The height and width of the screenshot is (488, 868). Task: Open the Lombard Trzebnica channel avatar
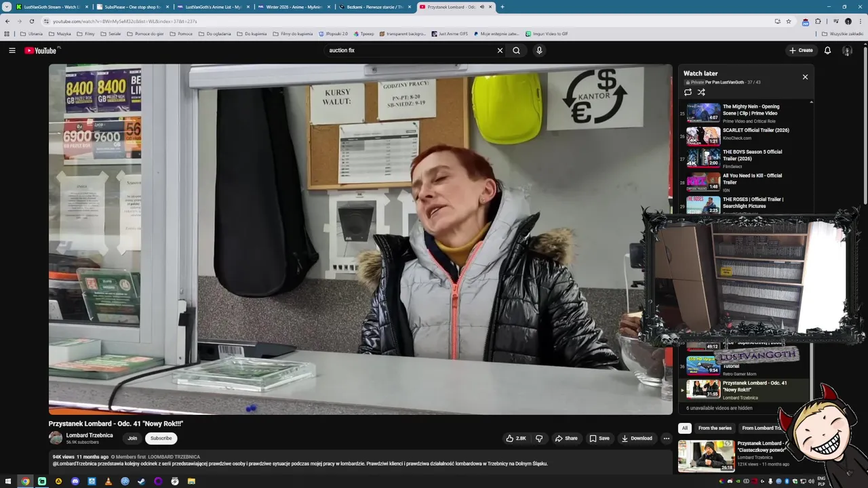56,438
